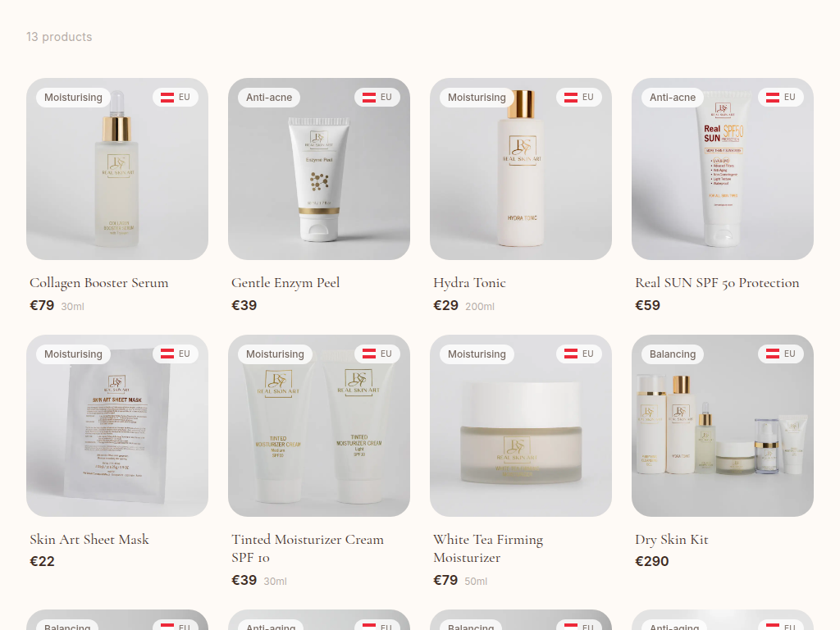Click the Tinted Moisturizer Cream SPF 10 title
This screenshot has width=840, height=630.
tap(308, 549)
